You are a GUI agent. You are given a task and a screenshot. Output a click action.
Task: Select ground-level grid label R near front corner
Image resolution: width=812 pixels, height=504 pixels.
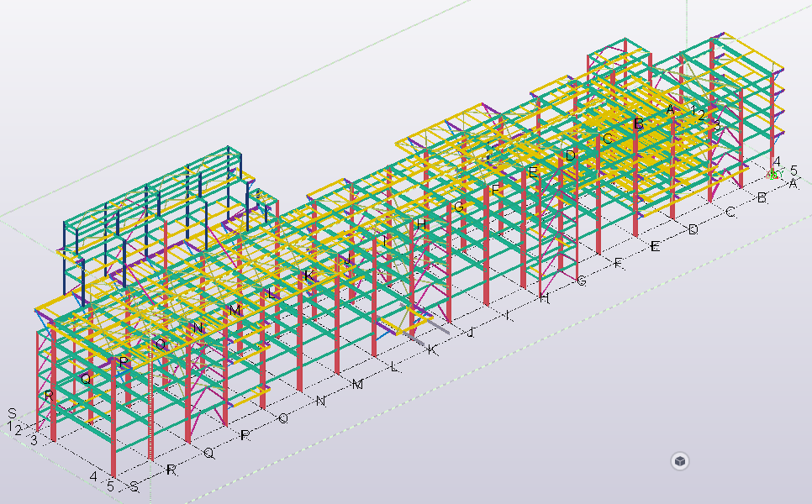pos(171,470)
